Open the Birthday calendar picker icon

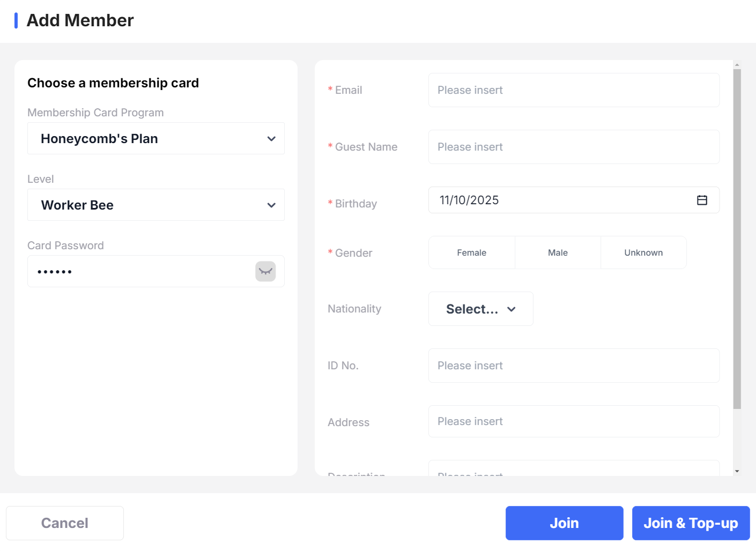pyautogui.click(x=702, y=200)
